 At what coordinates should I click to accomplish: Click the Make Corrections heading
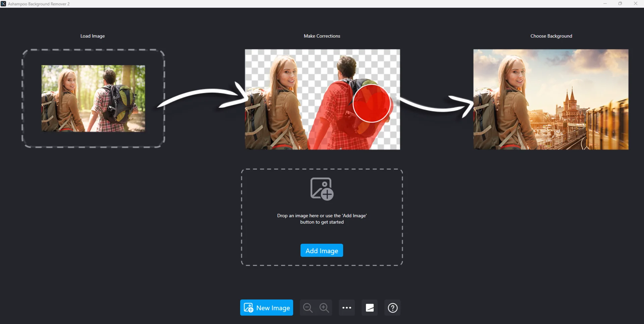(x=322, y=36)
